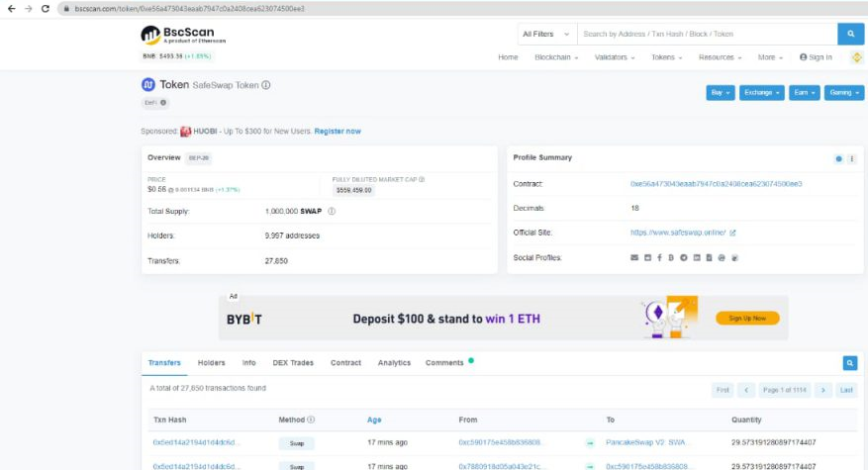
Task: Select the Transfers tab
Action: coord(164,363)
